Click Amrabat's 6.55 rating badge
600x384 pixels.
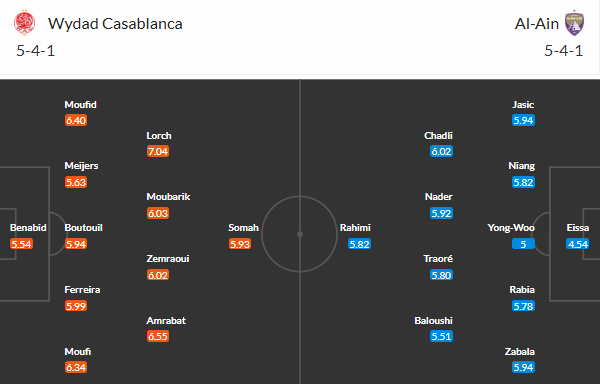pos(158,336)
